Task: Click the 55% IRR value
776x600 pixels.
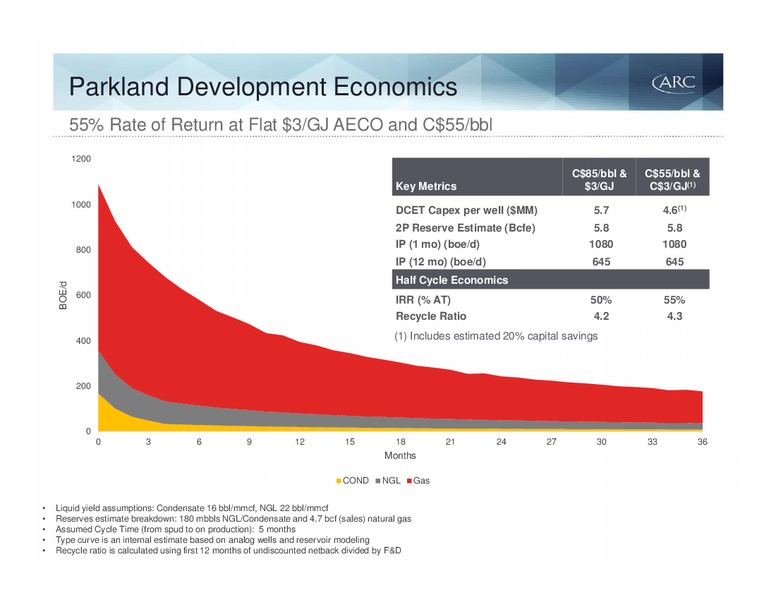Action: (674, 300)
